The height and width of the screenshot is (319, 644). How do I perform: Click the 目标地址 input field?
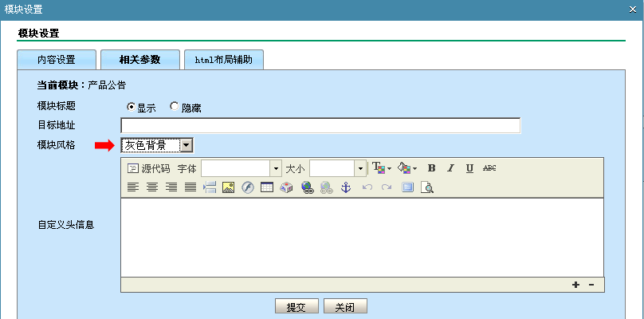pyautogui.click(x=320, y=125)
